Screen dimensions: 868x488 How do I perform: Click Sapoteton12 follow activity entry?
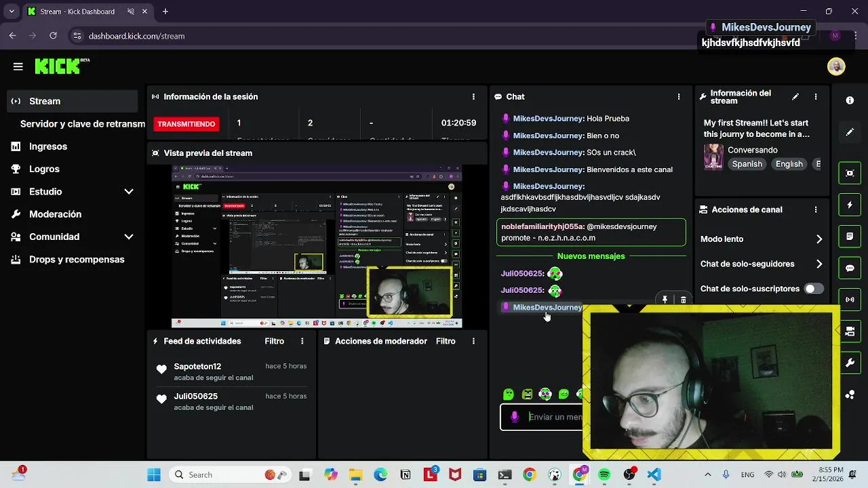point(232,372)
